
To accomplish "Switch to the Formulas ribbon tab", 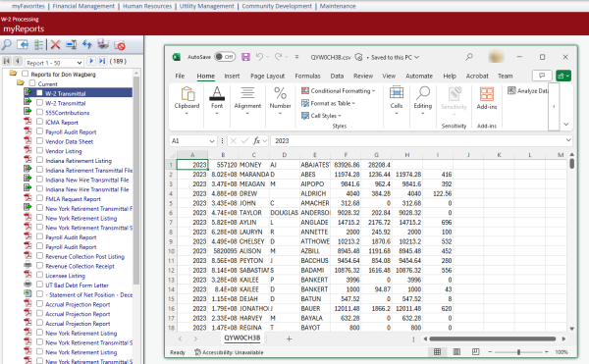I will (307, 76).
